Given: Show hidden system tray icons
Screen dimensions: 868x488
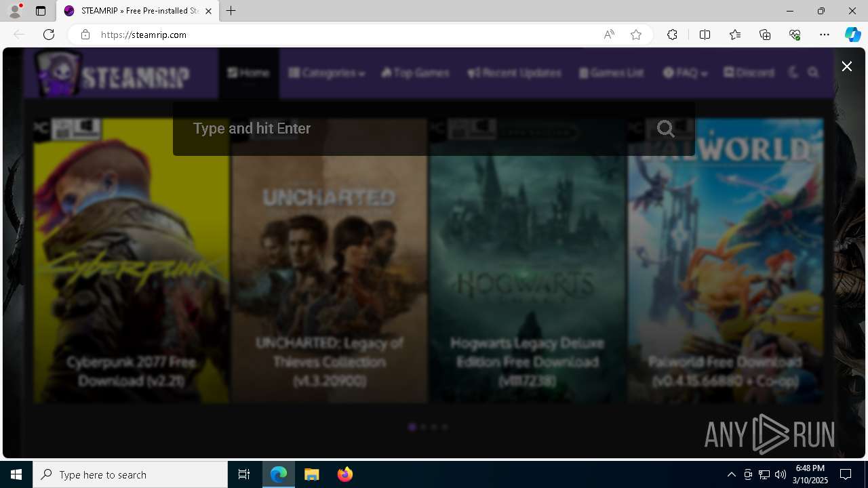Looking at the screenshot, I should click(x=731, y=474).
